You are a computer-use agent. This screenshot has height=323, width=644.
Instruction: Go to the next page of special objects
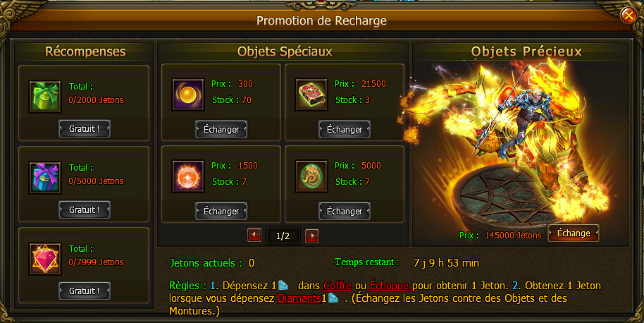pos(312,236)
